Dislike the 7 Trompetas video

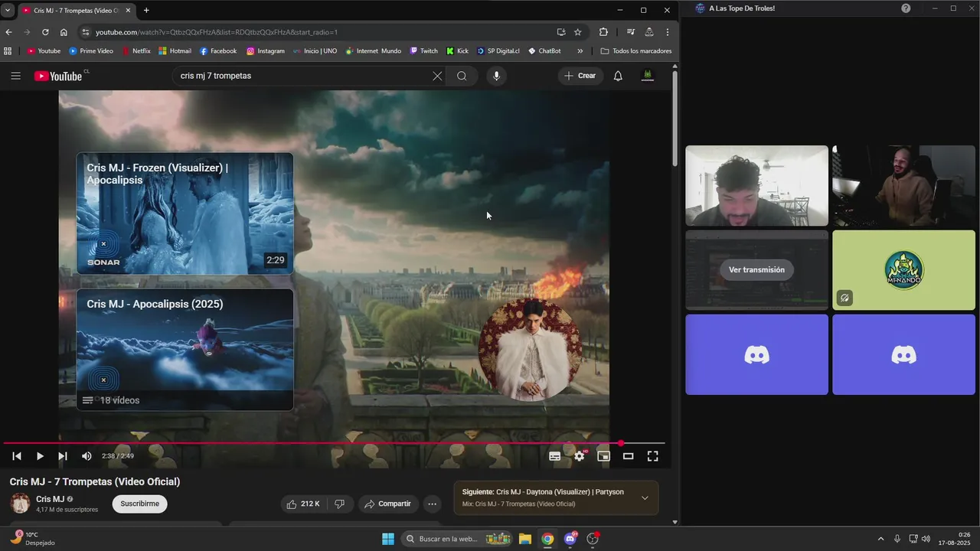[x=339, y=504]
